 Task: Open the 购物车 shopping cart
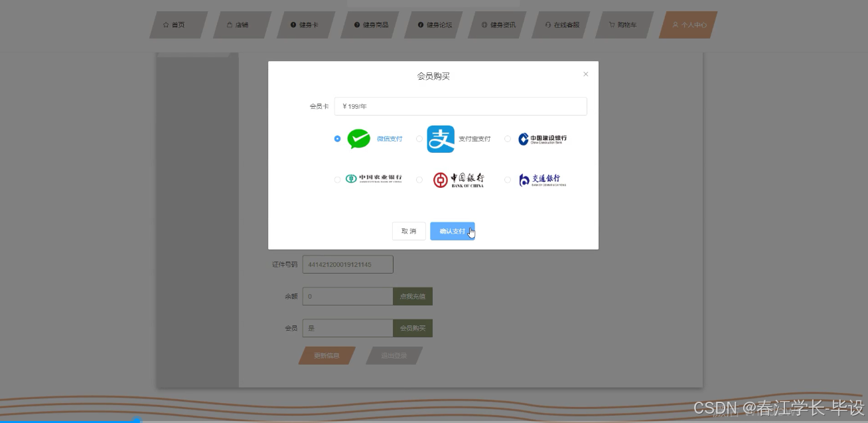622,25
